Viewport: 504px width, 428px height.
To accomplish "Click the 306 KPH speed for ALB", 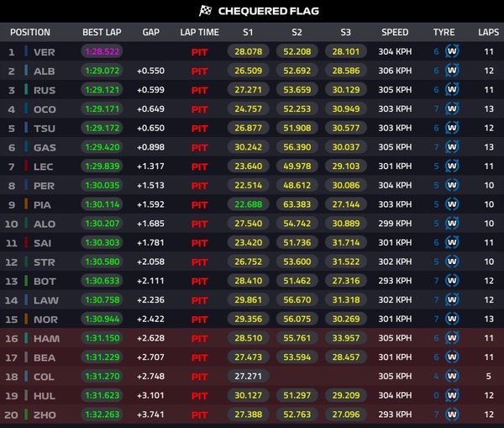I will 395,71.
